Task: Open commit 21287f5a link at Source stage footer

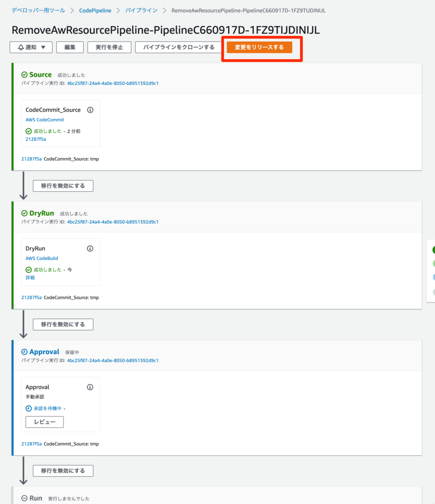Action: tap(31, 159)
